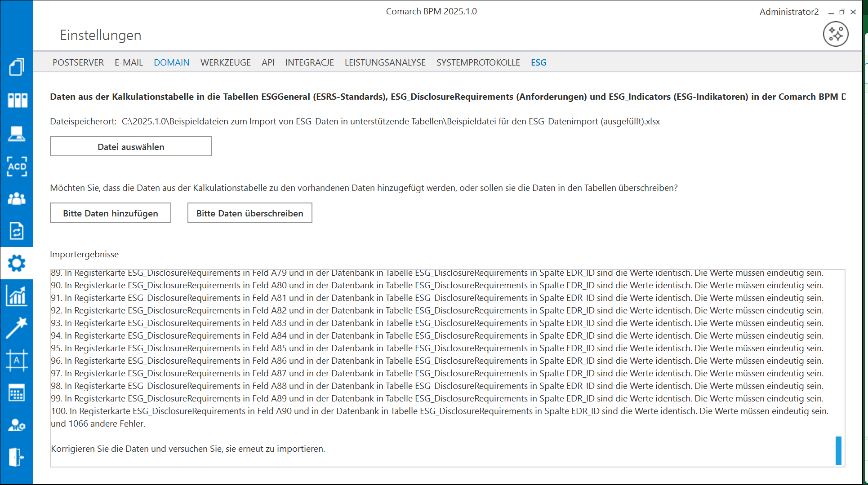Screen dimensions: 868x485
Task: Click the 'Korrigieren Sie die Daten' message
Action: [188, 449]
